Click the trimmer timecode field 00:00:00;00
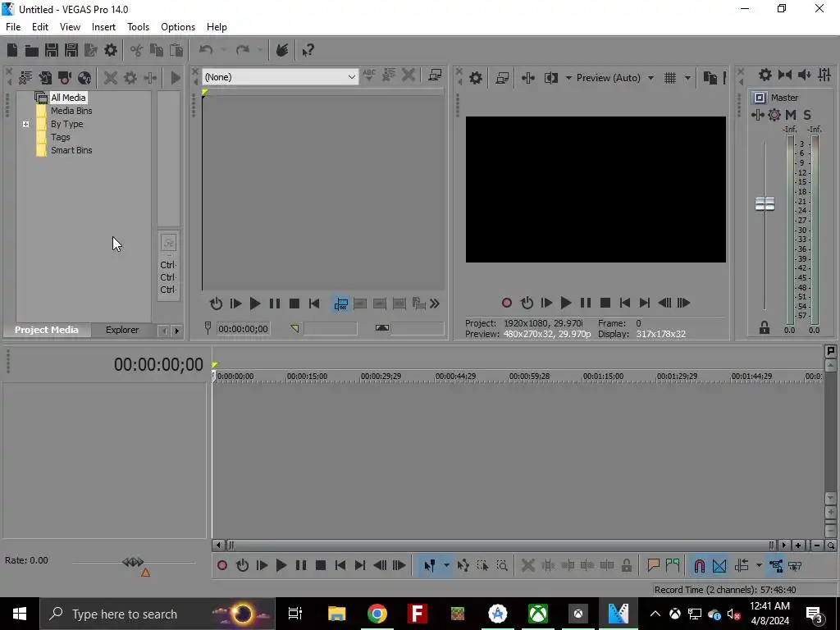 [243, 329]
